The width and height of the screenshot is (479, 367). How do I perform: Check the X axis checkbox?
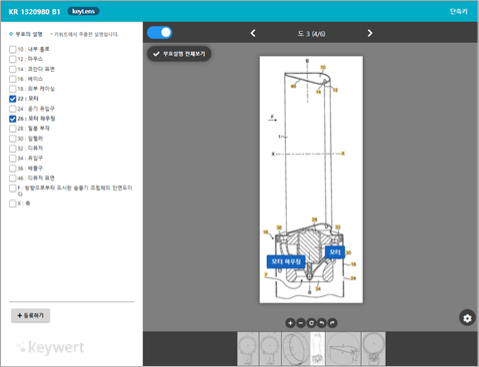click(x=13, y=203)
